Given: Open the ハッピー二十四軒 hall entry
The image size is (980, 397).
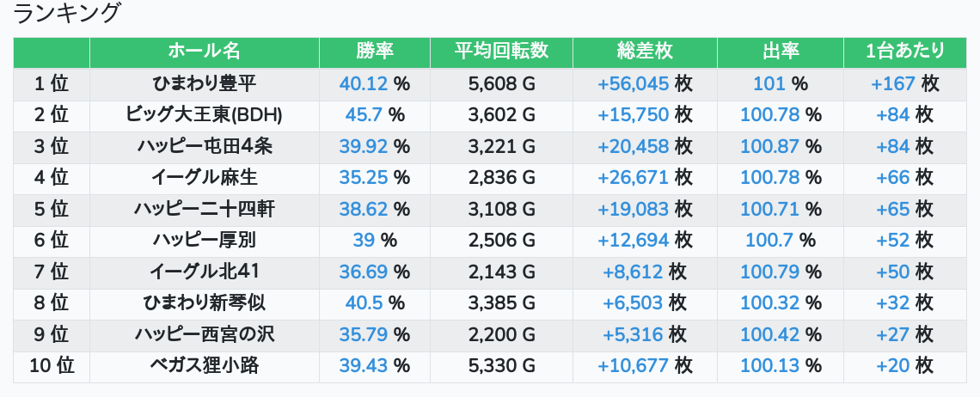Looking at the screenshot, I should (204, 209).
